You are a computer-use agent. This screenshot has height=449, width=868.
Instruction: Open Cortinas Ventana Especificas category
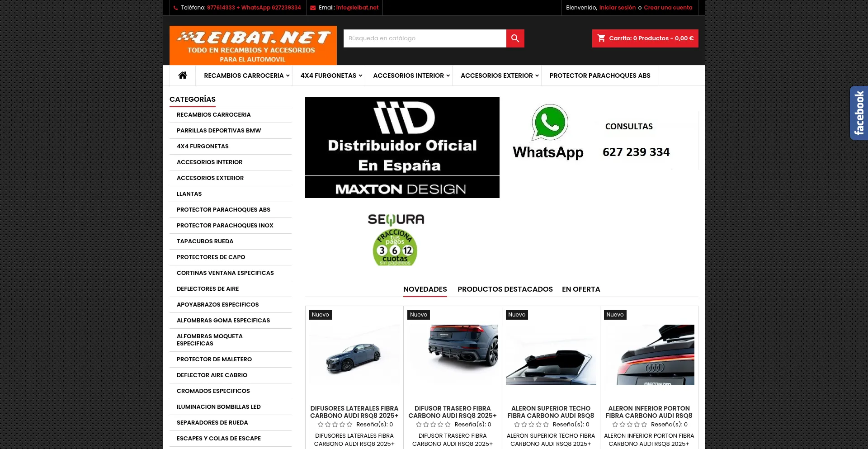tap(225, 273)
